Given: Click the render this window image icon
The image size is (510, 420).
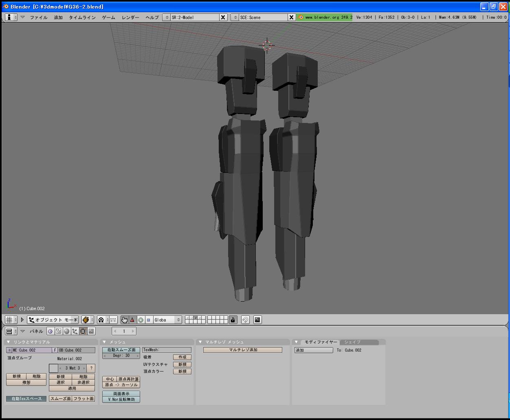Looking at the screenshot, I should (257, 320).
